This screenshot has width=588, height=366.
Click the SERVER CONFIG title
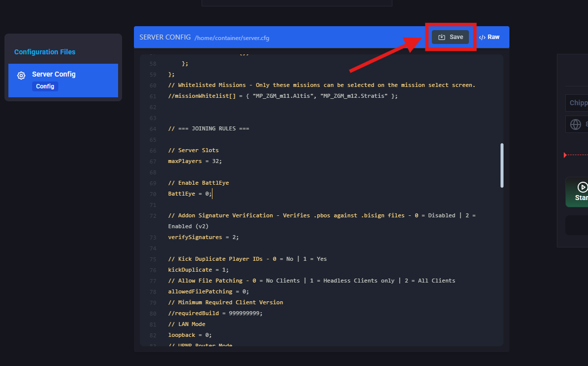click(165, 37)
